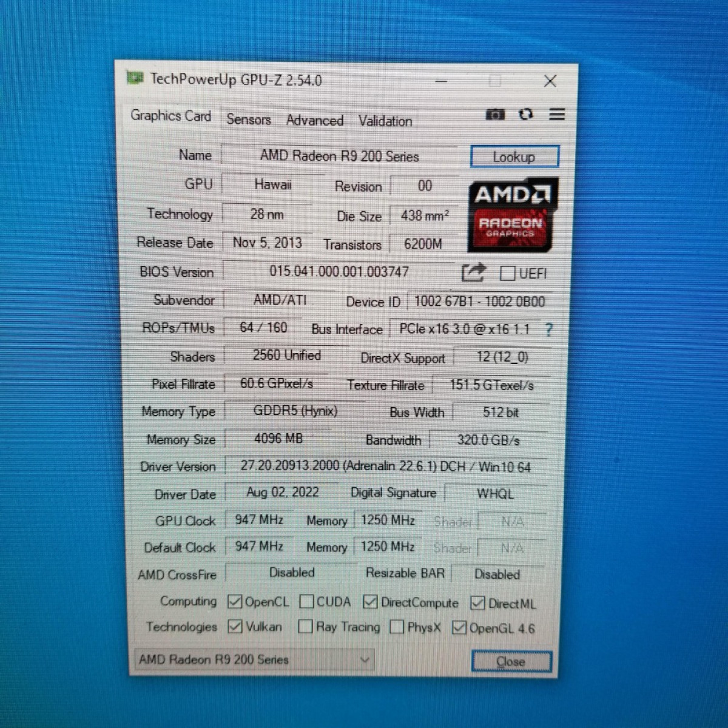Click the GPU field showing Hawaii
Screen dimensions: 728x728
[273, 184]
